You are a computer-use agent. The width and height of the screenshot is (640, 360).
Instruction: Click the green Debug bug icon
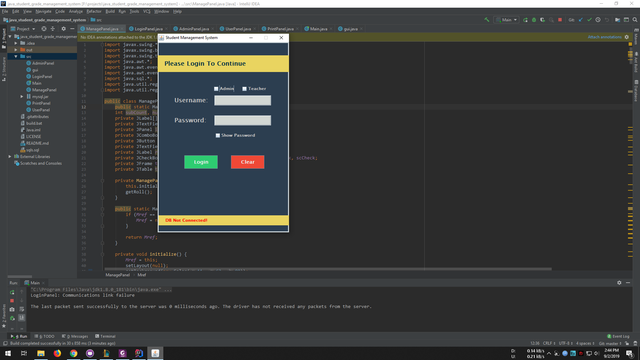tap(533, 20)
